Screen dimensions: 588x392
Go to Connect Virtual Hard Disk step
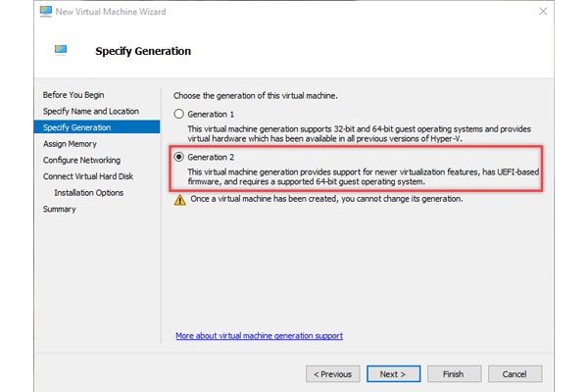[88, 176]
